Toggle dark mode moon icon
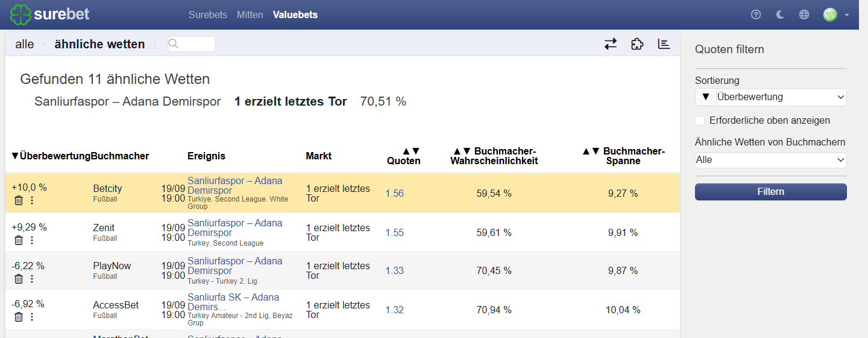Viewport: 868px width, 338px height. [780, 14]
